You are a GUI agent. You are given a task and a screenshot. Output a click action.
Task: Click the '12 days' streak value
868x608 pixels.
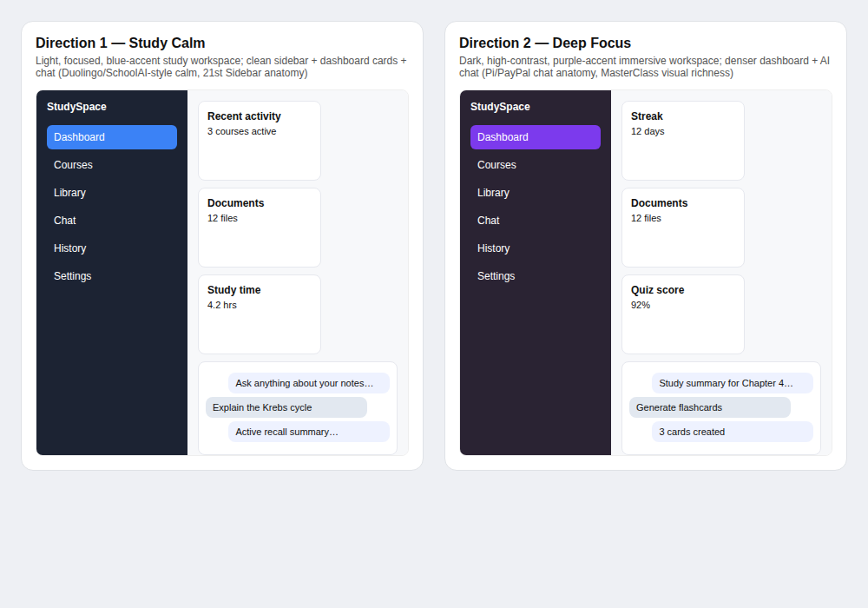click(648, 131)
